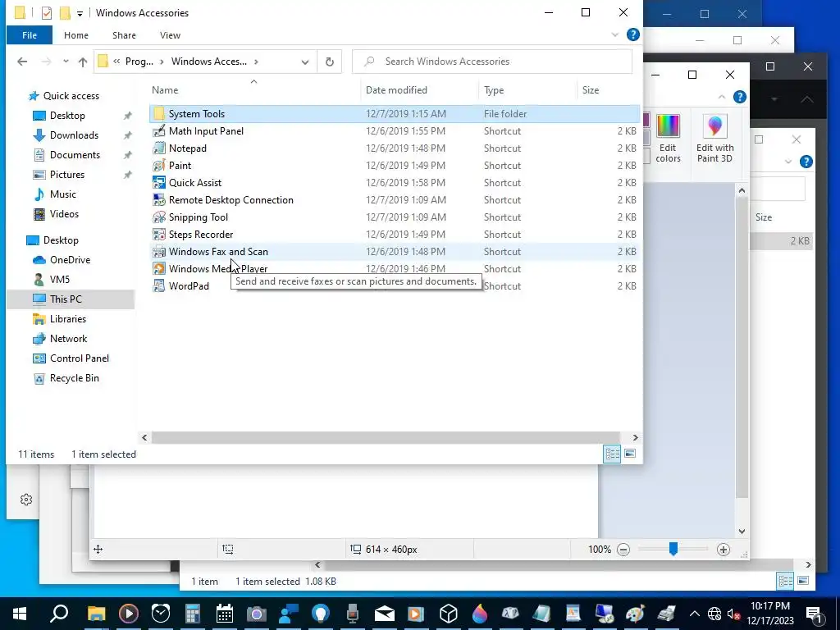Open address bar history dropdown

point(305,62)
